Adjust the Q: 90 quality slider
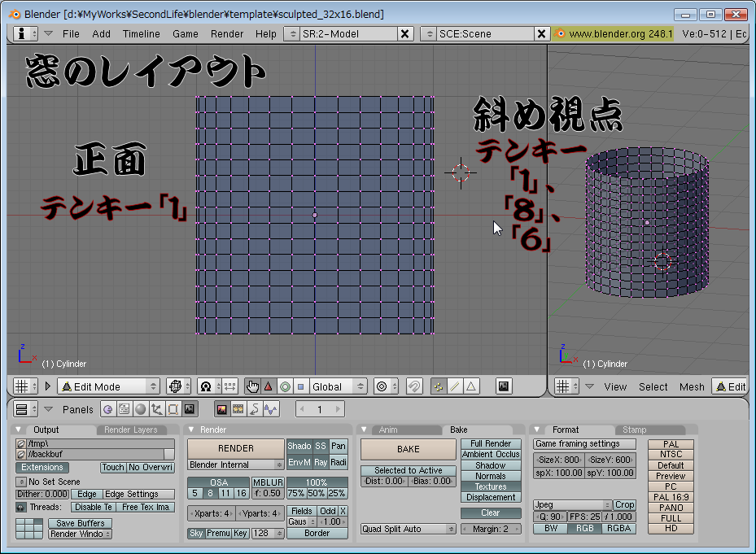756x554 pixels. click(549, 517)
